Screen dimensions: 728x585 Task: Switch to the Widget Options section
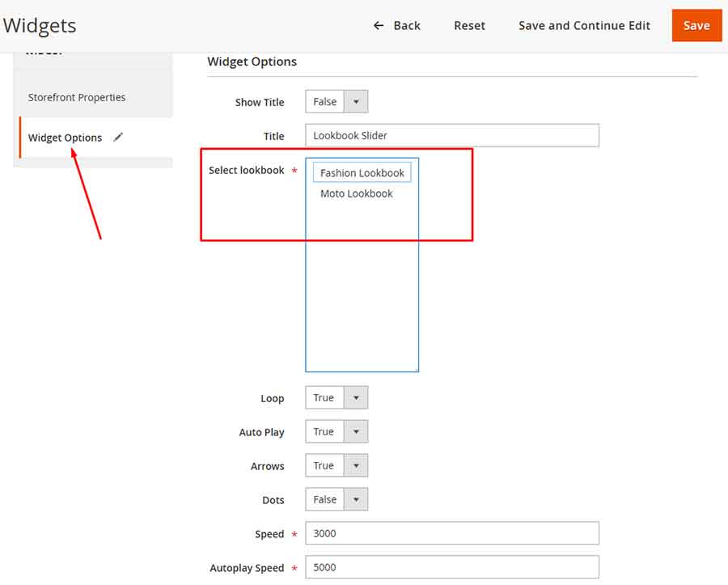click(65, 138)
